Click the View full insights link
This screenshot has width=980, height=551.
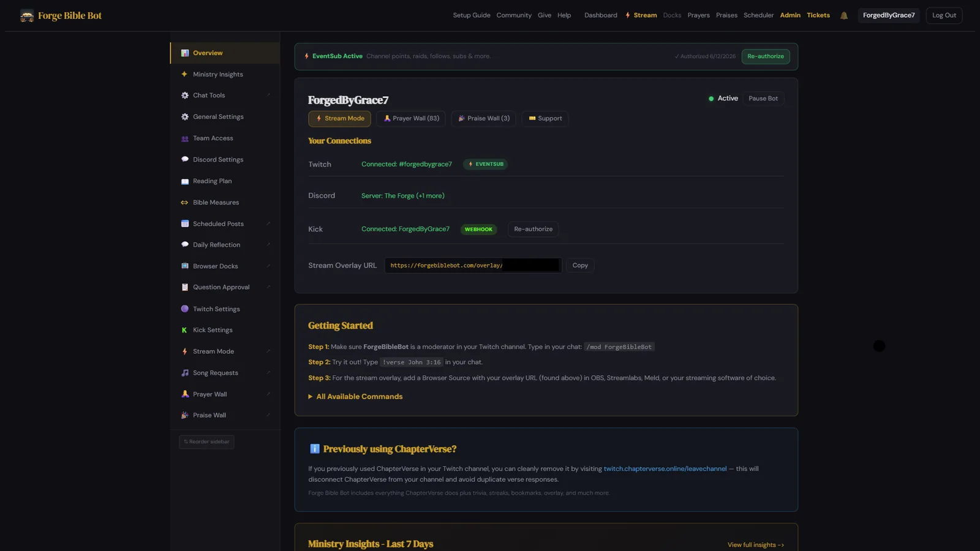click(756, 545)
